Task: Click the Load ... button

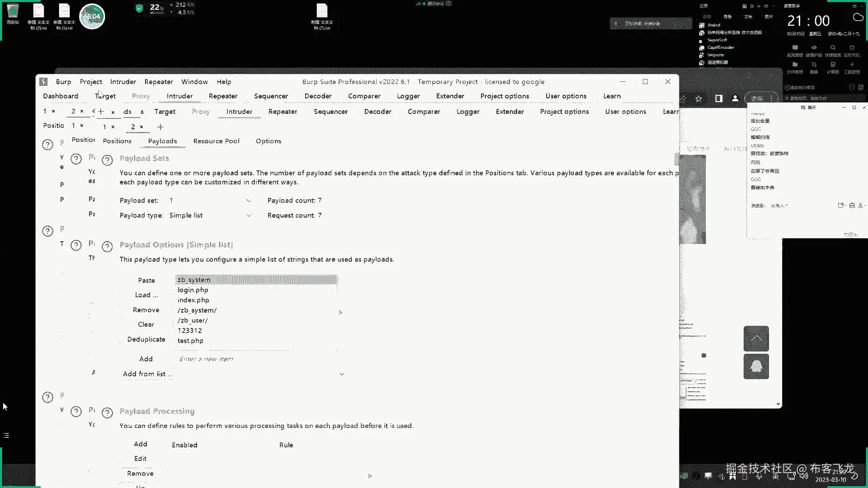Action: [x=146, y=295]
